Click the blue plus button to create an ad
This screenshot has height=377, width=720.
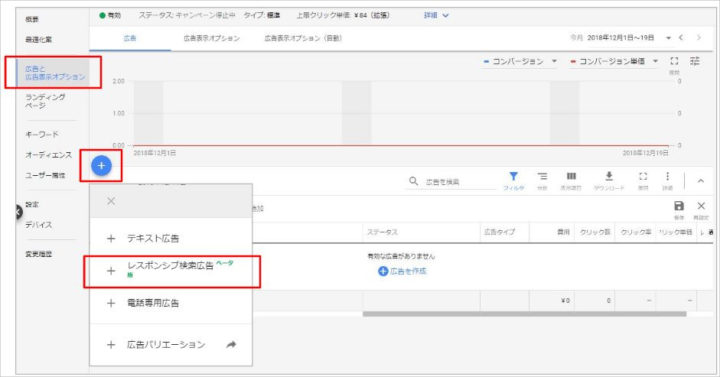(101, 166)
